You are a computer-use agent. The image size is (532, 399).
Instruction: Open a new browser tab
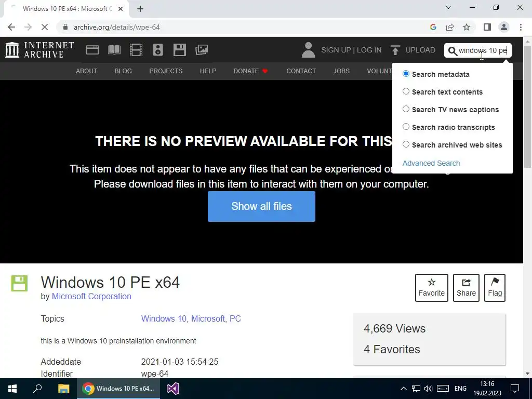[140, 9]
